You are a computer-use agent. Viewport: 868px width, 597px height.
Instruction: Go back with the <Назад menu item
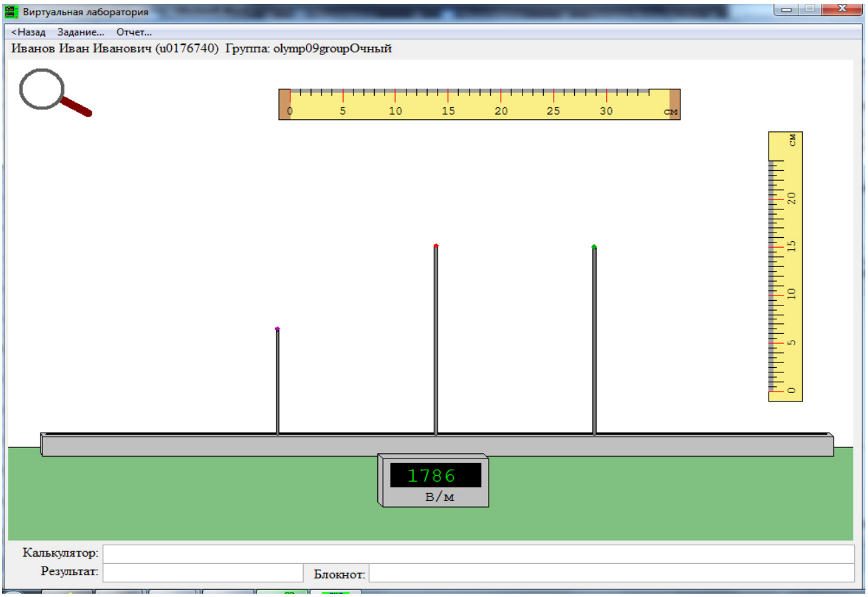tap(29, 32)
